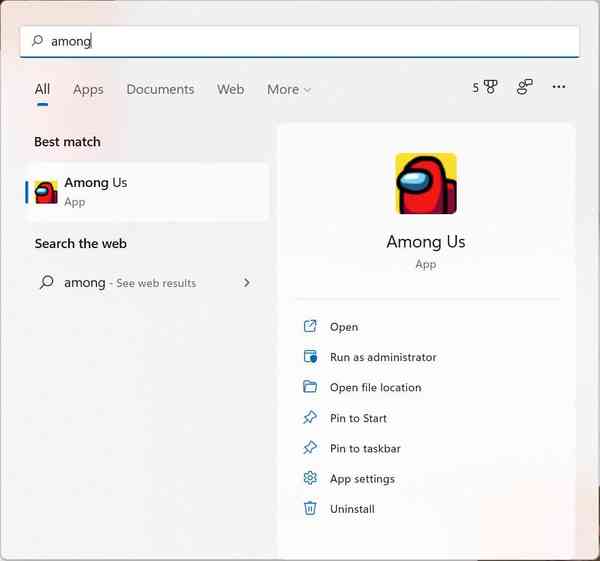Click the Open file location folder icon

tap(310, 387)
